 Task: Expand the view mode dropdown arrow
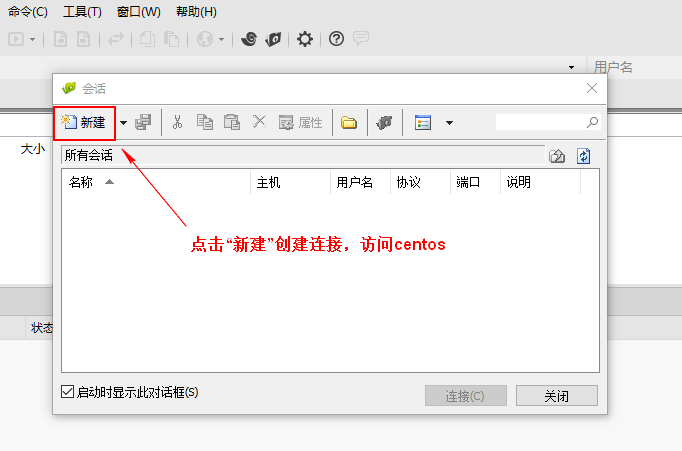pyautogui.click(x=449, y=123)
